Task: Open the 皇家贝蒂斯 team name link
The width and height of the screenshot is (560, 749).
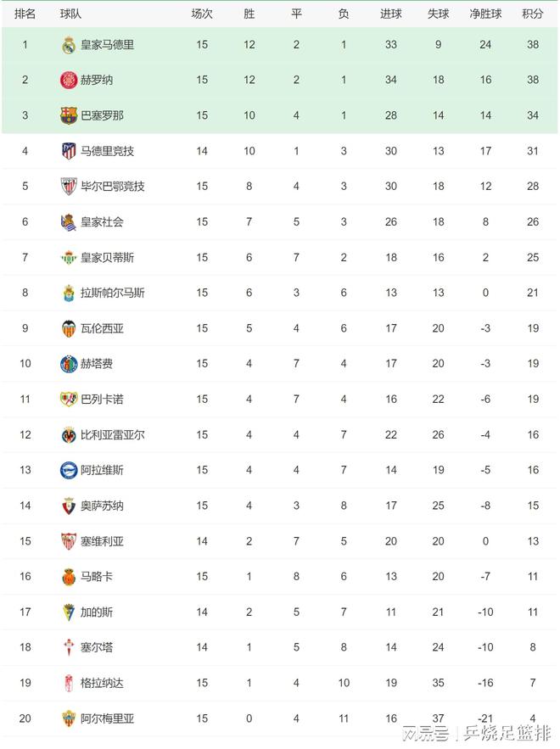Action: tap(107, 258)
